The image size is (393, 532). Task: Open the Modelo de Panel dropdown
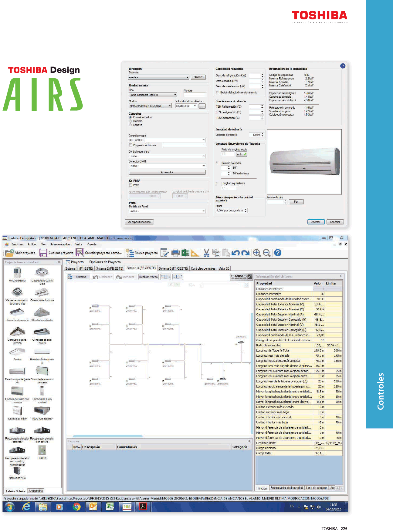[167, 211]
